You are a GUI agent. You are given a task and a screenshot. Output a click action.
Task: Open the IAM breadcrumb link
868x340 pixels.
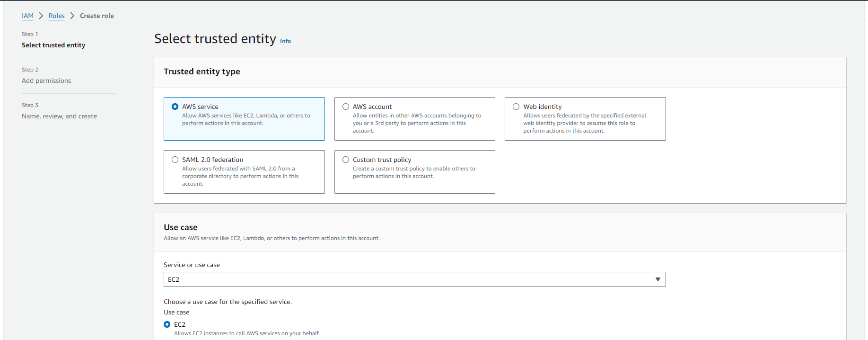27,16
